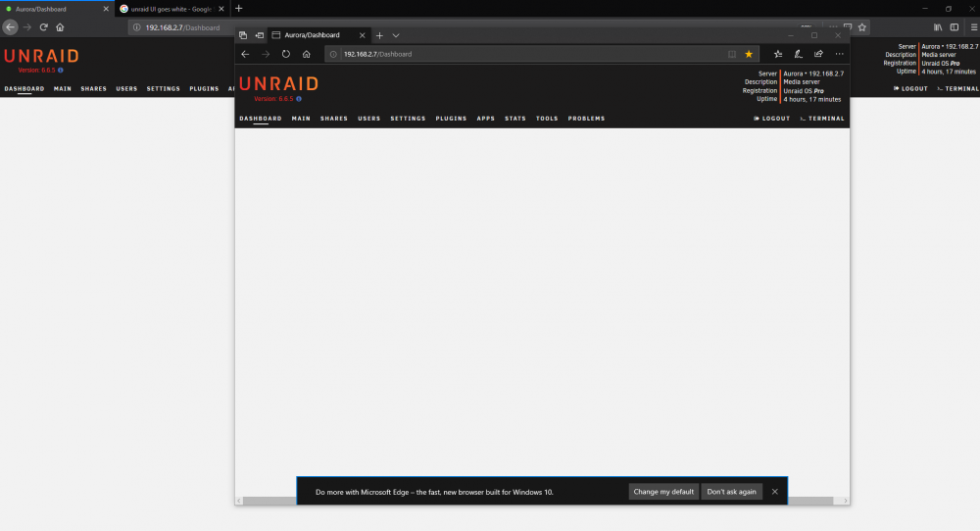
Task: Close the Aurora/Dashboard tab in Edge
Action: pos(362,35)
